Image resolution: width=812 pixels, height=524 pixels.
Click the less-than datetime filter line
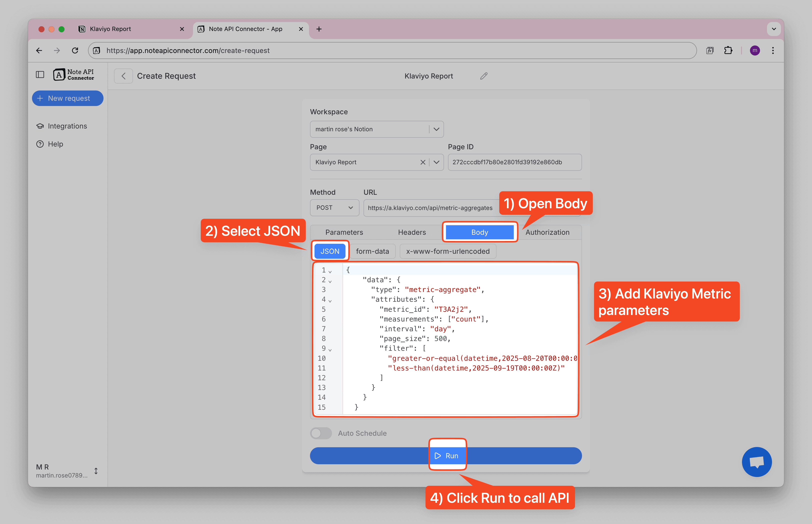[x=476, y=368]
